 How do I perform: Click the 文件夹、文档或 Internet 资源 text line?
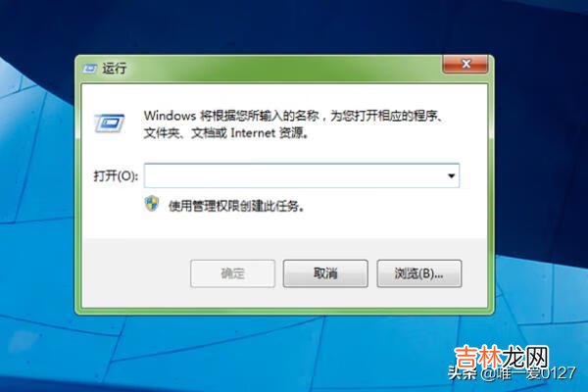[226, 133]
